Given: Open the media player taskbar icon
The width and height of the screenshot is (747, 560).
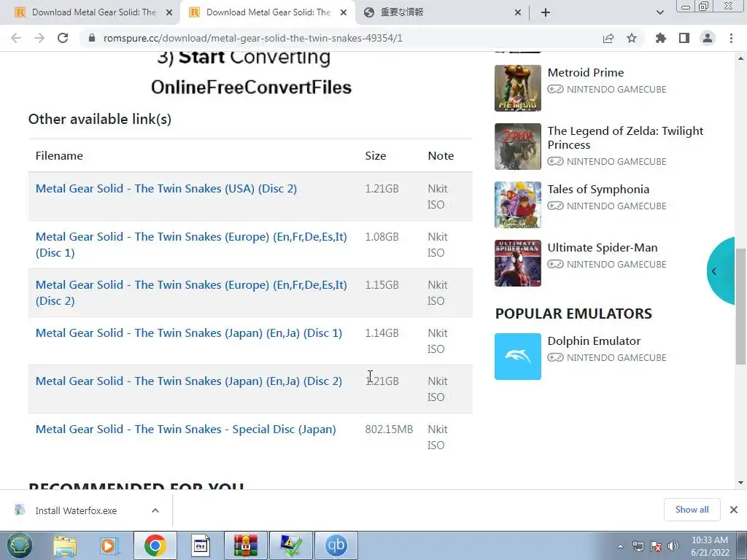Looking at the screenshot, I should (109, 545).
